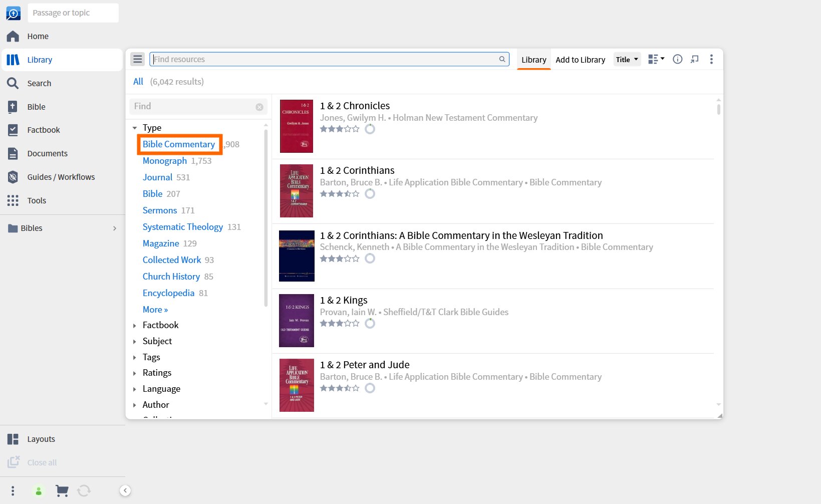Image resolution: width=821 pixels, height=504 pixels.
Task: Expand the Tags filter section
Action: click(135, 358)
